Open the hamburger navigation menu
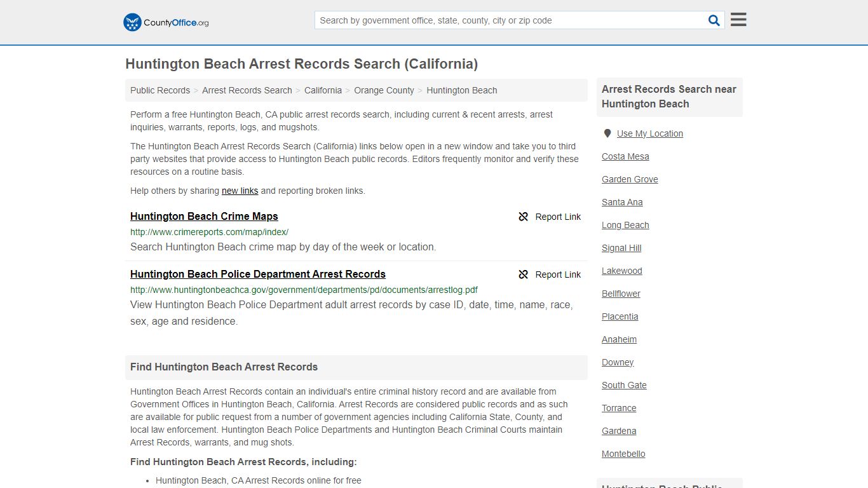 point(738,19)
